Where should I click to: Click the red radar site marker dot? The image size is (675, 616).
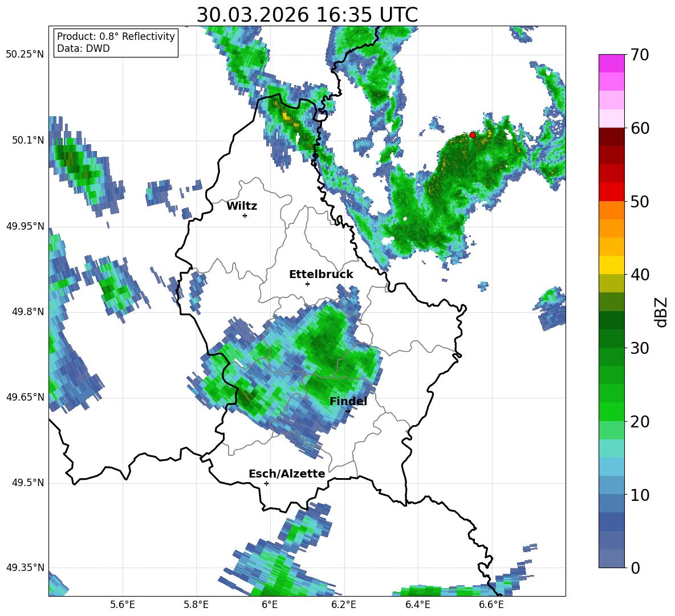(472, 135)
